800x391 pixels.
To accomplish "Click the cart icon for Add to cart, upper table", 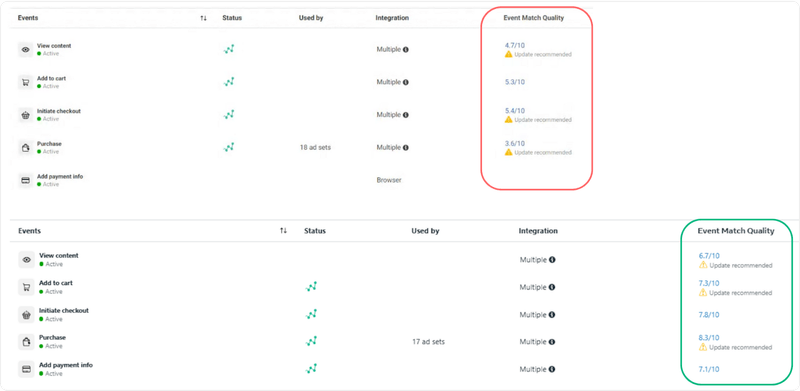I will pos(26,82).
